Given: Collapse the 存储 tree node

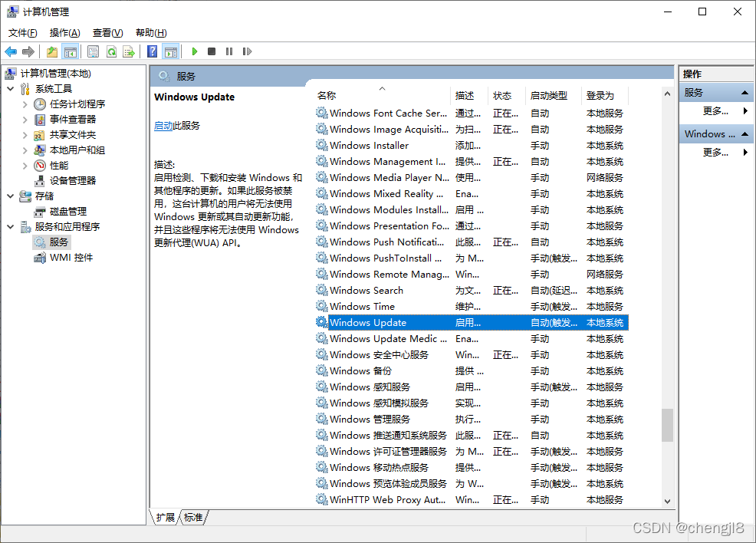Looking at the screenshot, I should pyautogui.click(x=11, y=196).
